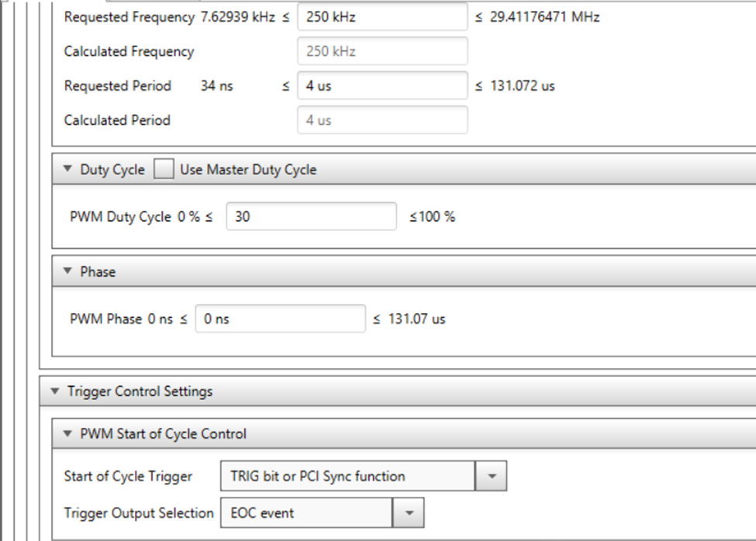Click the PWM Duty Cycle input field

pos(311,217)
